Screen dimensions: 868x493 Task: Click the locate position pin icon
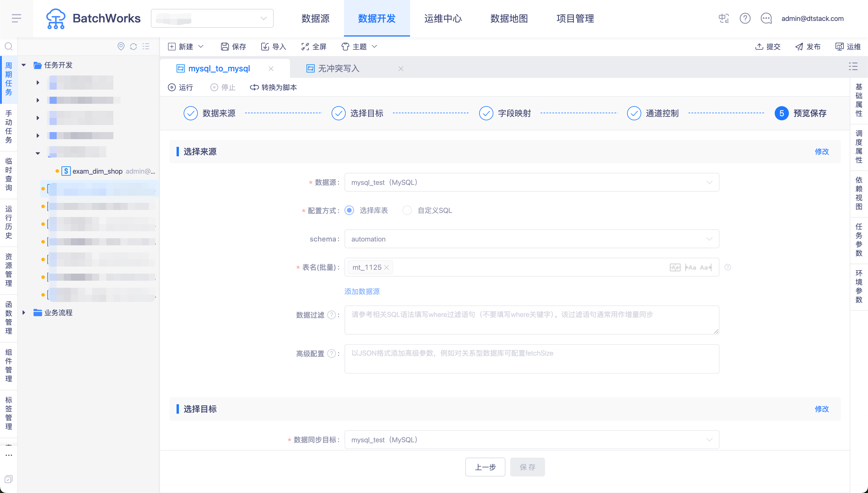(121, 46)
